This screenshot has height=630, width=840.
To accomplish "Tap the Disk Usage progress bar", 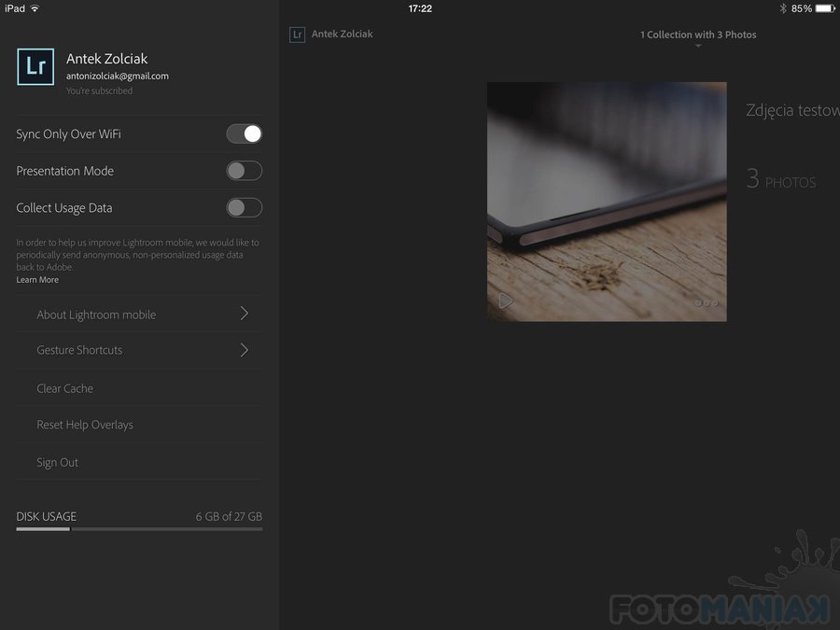I will tap(139, 529).
